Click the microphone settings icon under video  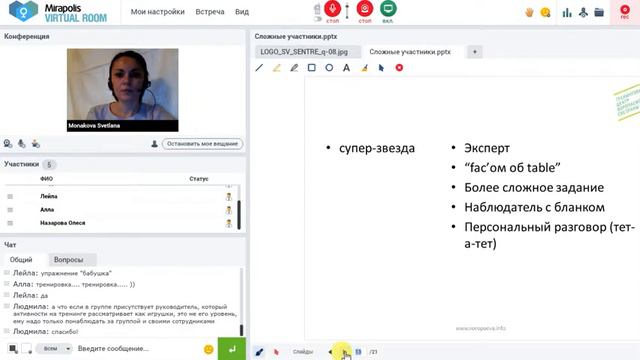22,144
